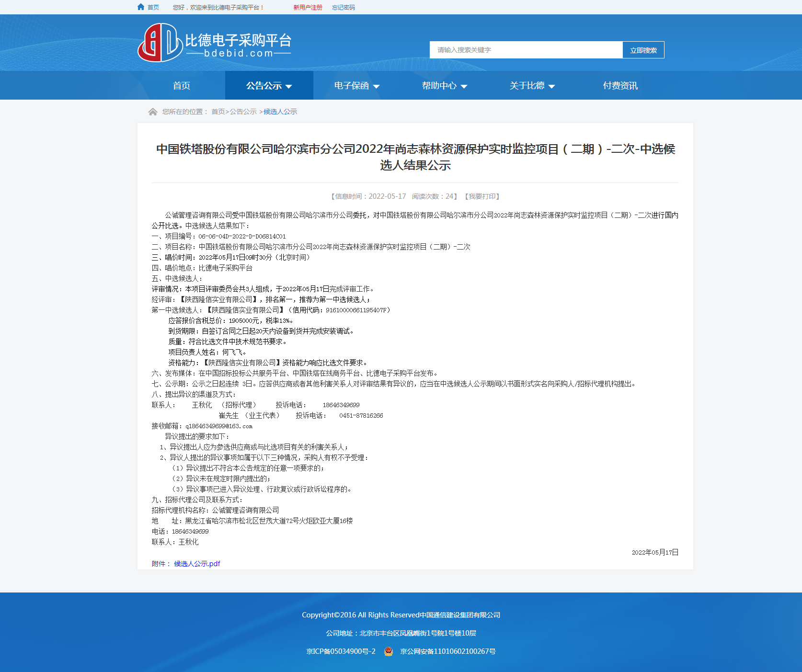The image size is (802, 672).
Task: Click project number 06-06-04D-2022-D-D06814C01
Action: click(242, 236)
